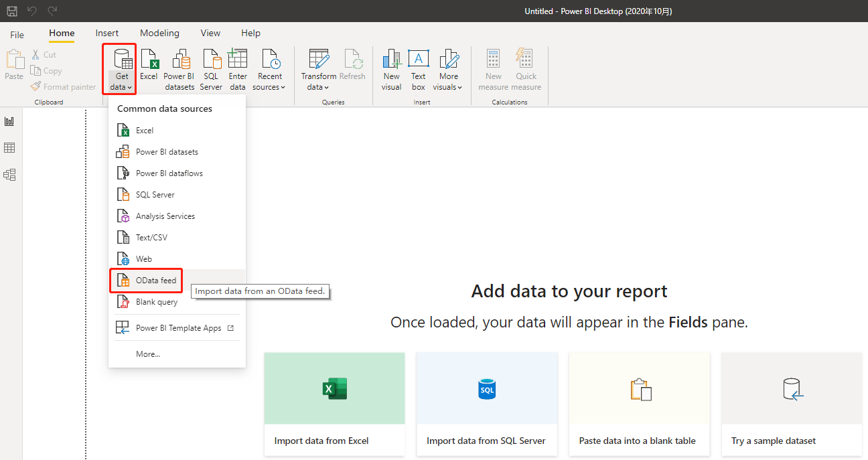Open the Insert ribbon tab
The width and height of the screenshot is (868, 460).
click(x=107, y=33)
